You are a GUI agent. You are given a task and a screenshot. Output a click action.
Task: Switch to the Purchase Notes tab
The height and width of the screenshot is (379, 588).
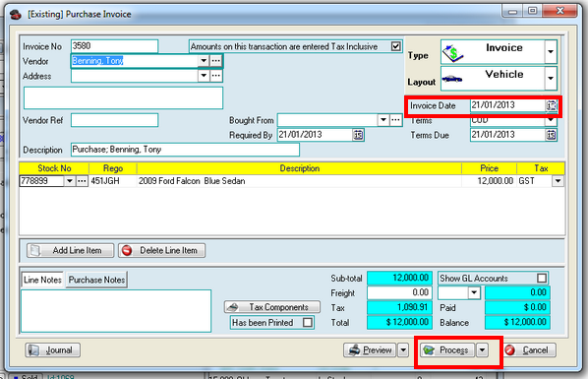tap(96, 280)
